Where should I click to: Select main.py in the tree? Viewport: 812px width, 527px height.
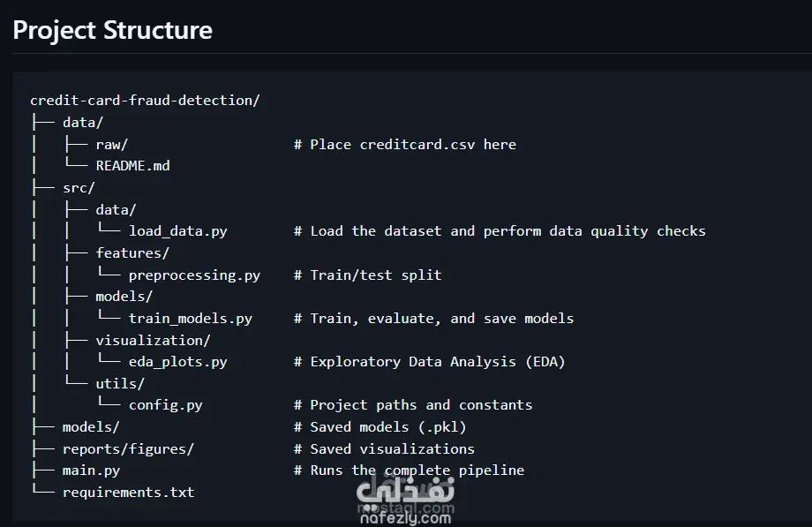click(91, 471)
